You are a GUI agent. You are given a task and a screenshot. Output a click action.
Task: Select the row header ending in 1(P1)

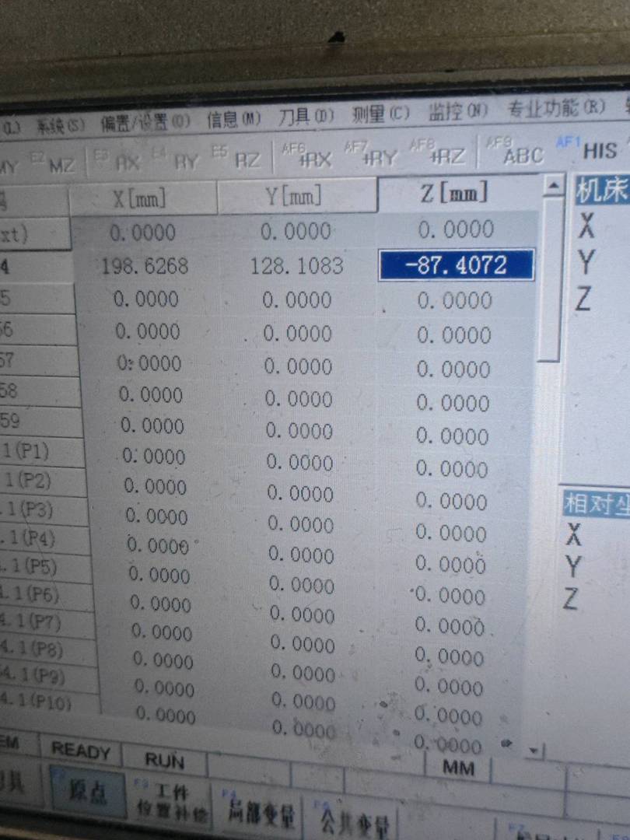(40, 451)
